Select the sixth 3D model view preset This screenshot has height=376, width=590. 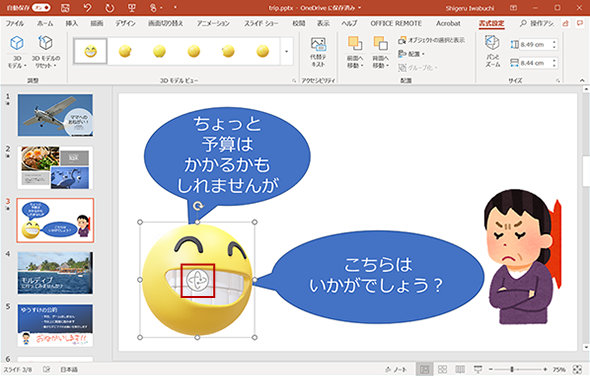[x=263, y=51]
